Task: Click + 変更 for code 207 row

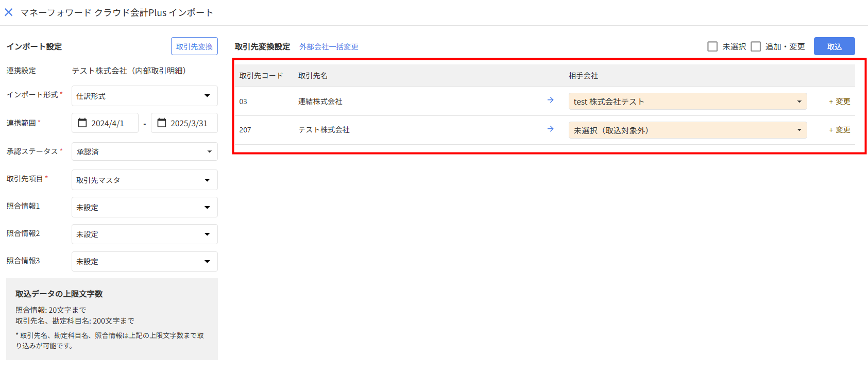Action: tap(839, 130)
